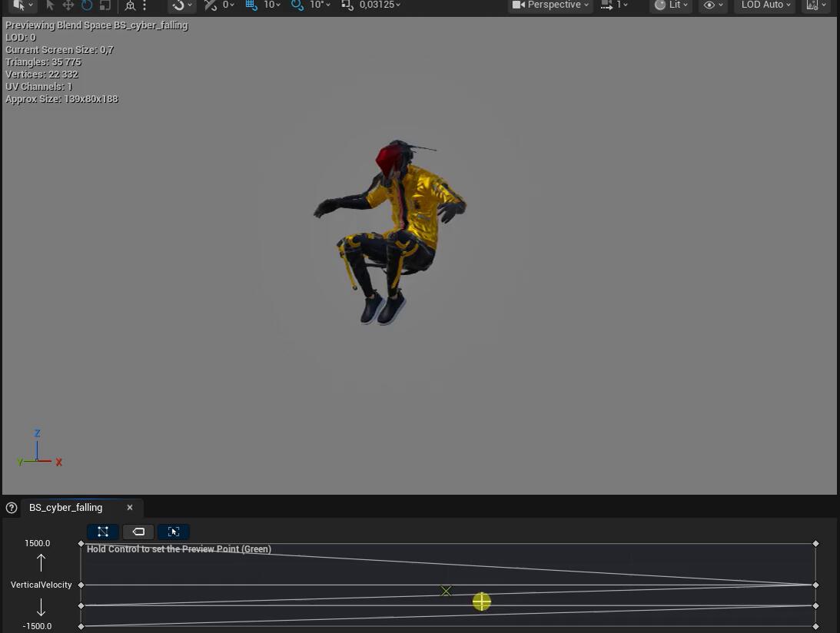This screenshot has width=840, height=633.
Task: Activate the rotate tool
Action: coord(86,5)
